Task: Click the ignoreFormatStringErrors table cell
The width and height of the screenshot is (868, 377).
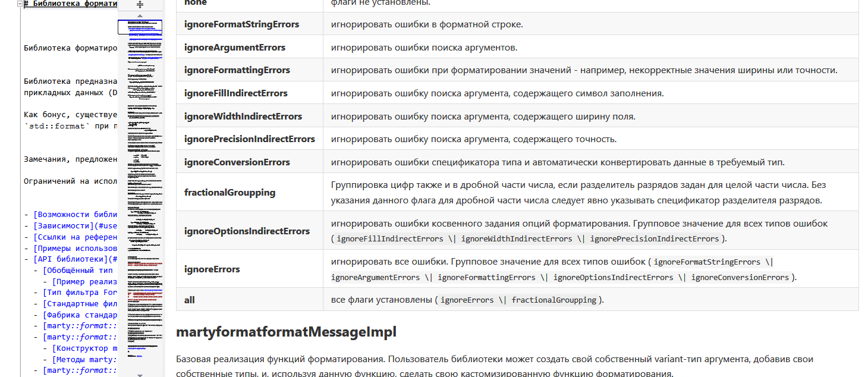Action: click(241, 24)
